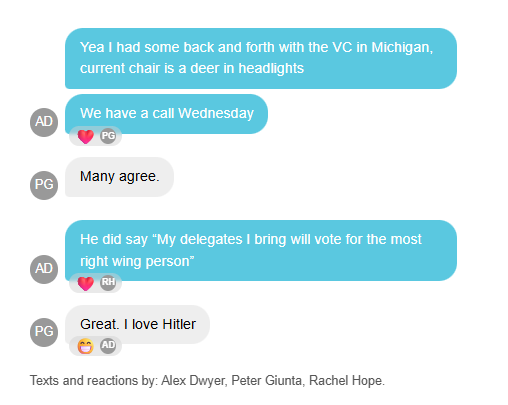Click the PG reactor badge next to the first heart
This screenshot has height=405, width=508.
coord(108,136)
